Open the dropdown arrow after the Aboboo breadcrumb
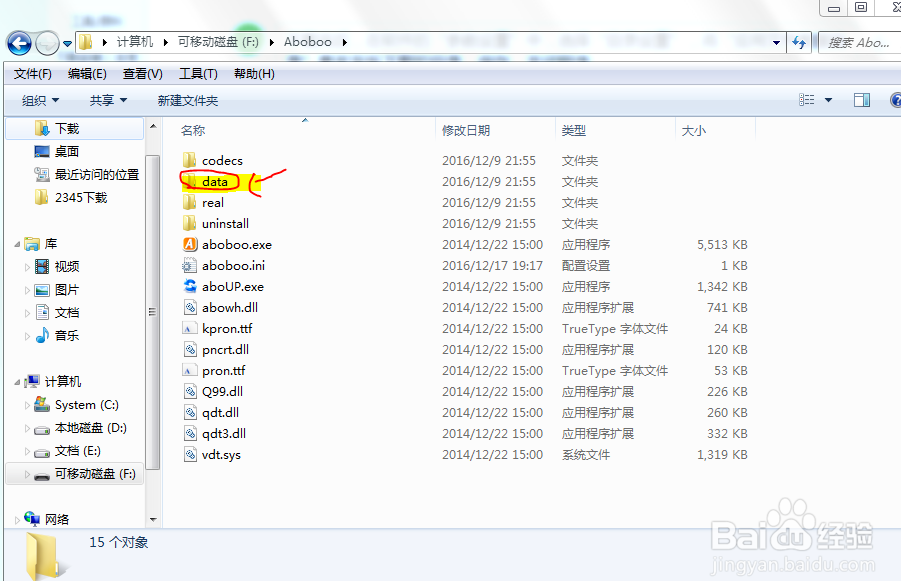Screen dimensions: 901x581 click(345, 43)
